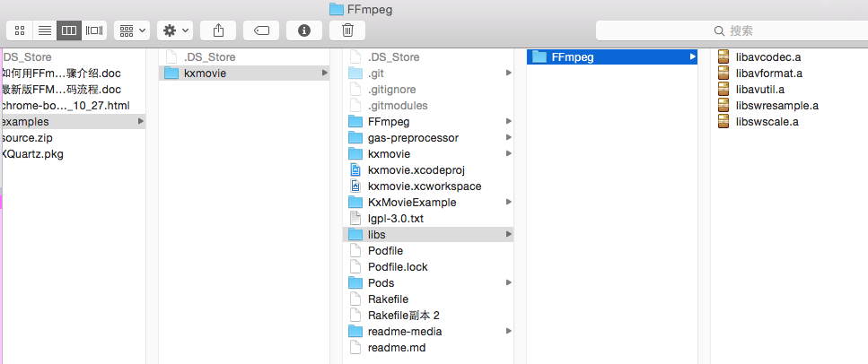Screen dimensions: 868x364
Task: Click the Share toolbar button
Action: pos(218,30)
